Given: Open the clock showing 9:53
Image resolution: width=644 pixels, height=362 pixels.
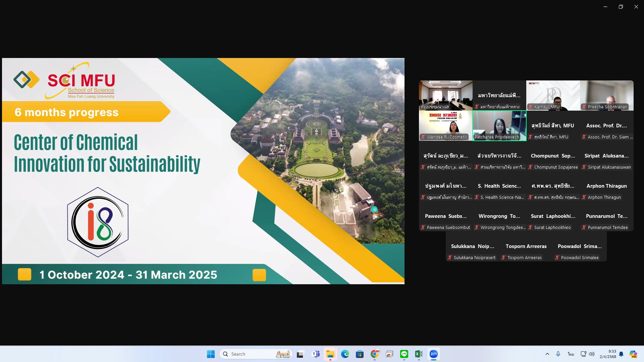Looking at the screenshot, I should (607, 354).
